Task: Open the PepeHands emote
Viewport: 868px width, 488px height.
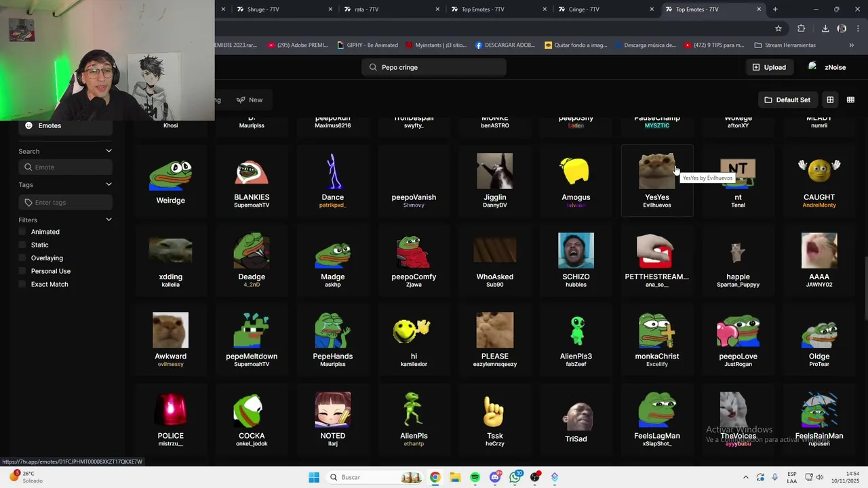Action: coord(332,339)
